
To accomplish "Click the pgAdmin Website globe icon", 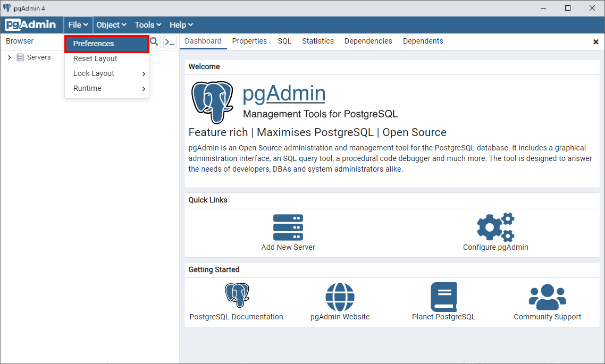I will click(x=340, y=297).
